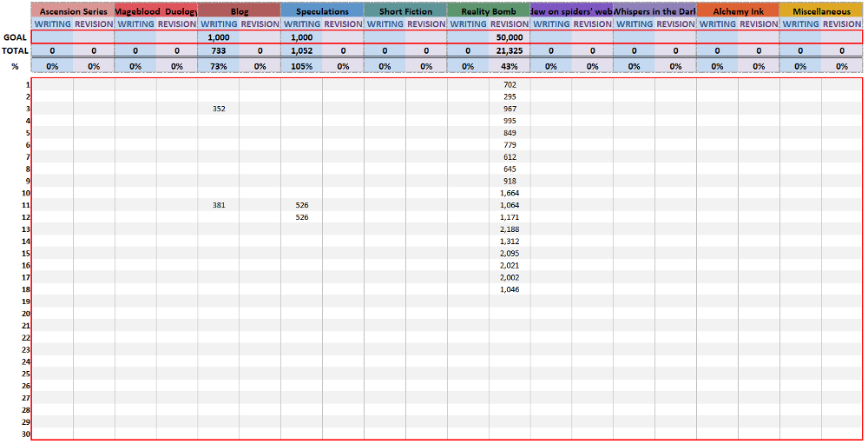Click the day 11 Blog entry 381
The image size is (868, 444).
(x=219, y=205)
